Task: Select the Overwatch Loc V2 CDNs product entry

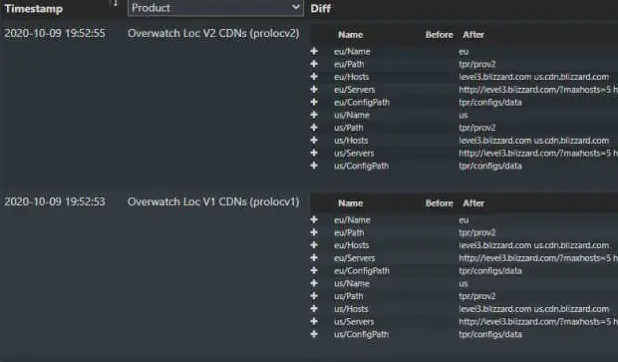Action: click(x=213, y=33)
